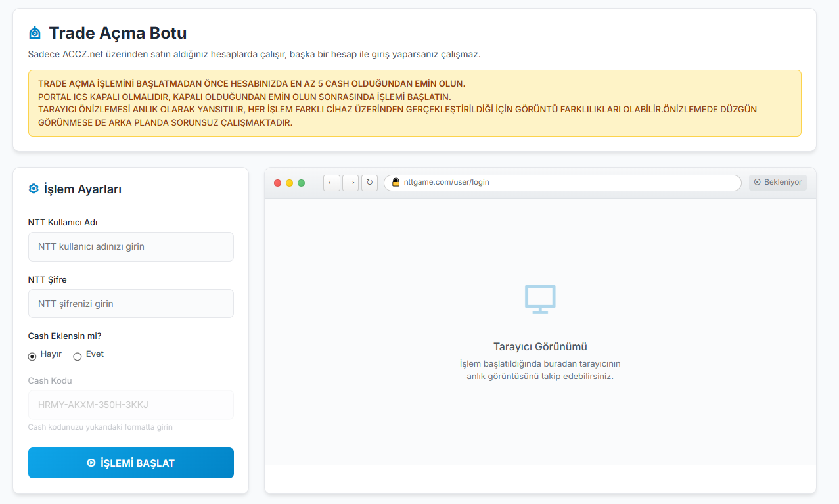Click the bot icon beside Trade Açma Botu

click(x=35, y=33)
